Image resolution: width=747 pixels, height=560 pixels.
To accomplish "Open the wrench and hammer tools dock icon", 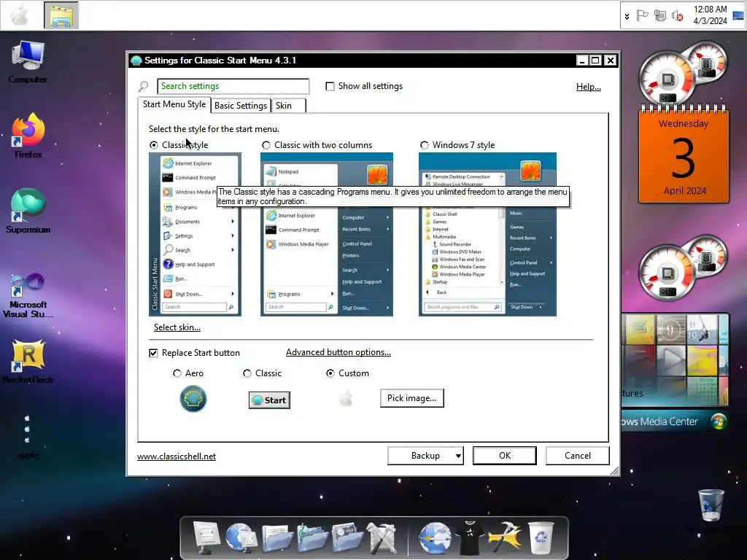I will point(382,539).
